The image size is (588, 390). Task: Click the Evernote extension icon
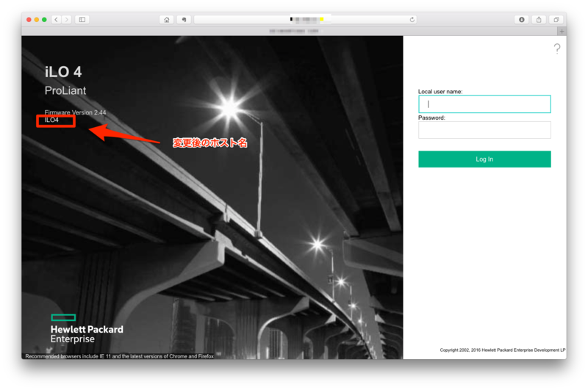(x=184, y=20)
